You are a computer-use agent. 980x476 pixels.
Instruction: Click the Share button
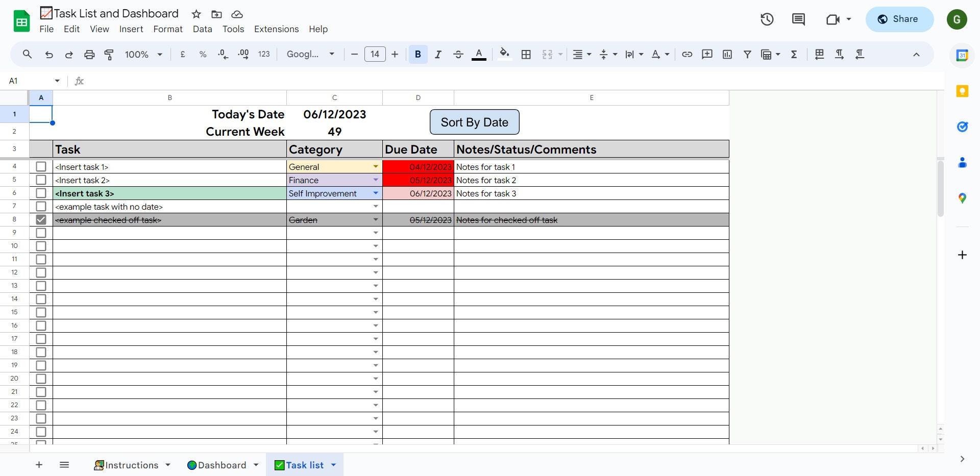point(899,19)
